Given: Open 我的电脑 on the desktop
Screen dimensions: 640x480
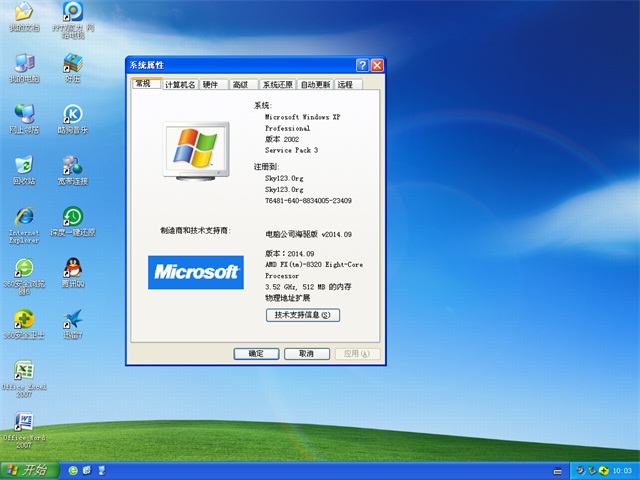Looking at the screenshot, I should pyautogui.click(x=23, y=64).
